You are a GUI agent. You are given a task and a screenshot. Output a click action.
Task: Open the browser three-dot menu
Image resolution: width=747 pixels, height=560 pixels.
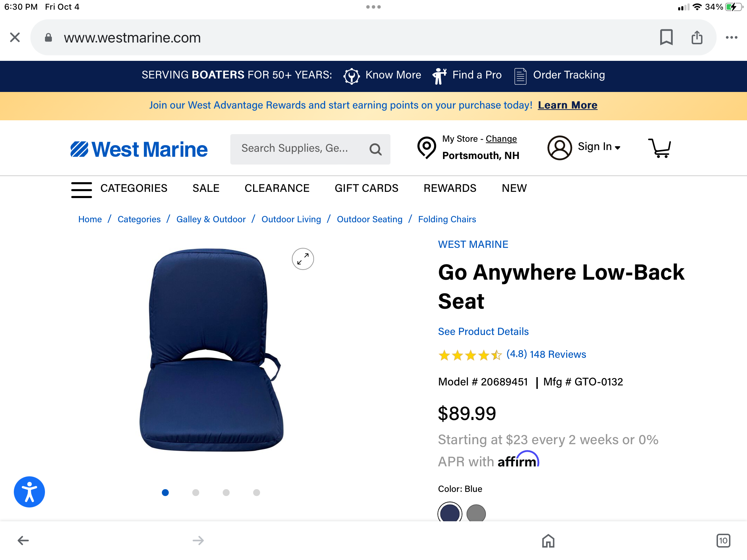(731, 37)
